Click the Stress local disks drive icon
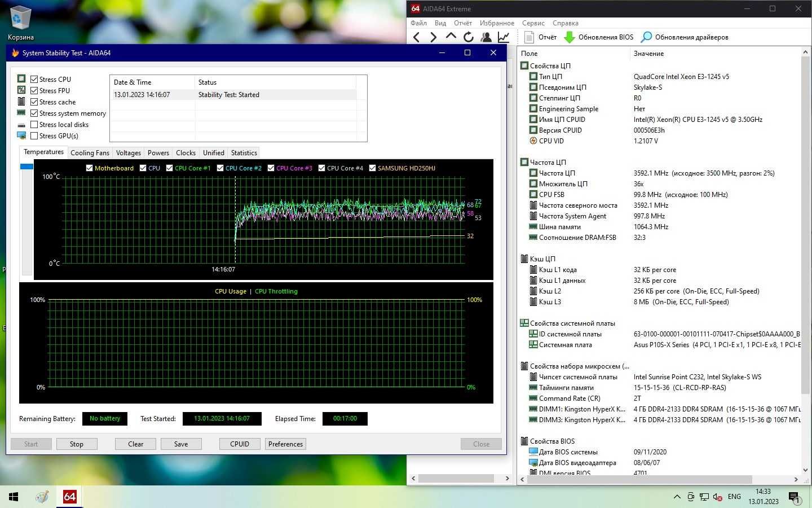Screen dimensions: 812x508 21,125
